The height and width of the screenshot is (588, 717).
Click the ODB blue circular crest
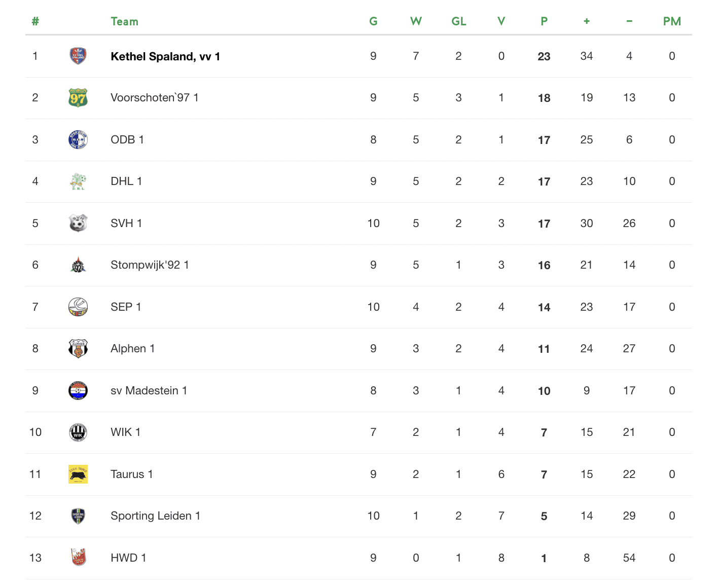pos(78,139)
